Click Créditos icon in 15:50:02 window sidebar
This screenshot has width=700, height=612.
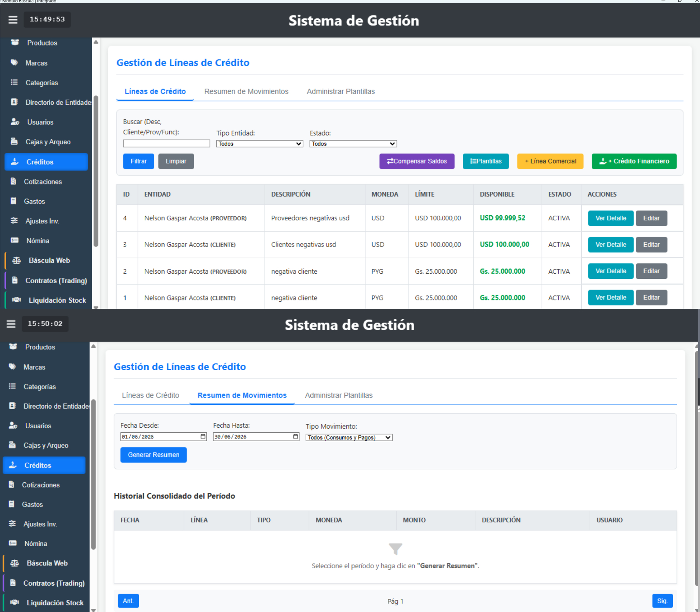[12, 465]
